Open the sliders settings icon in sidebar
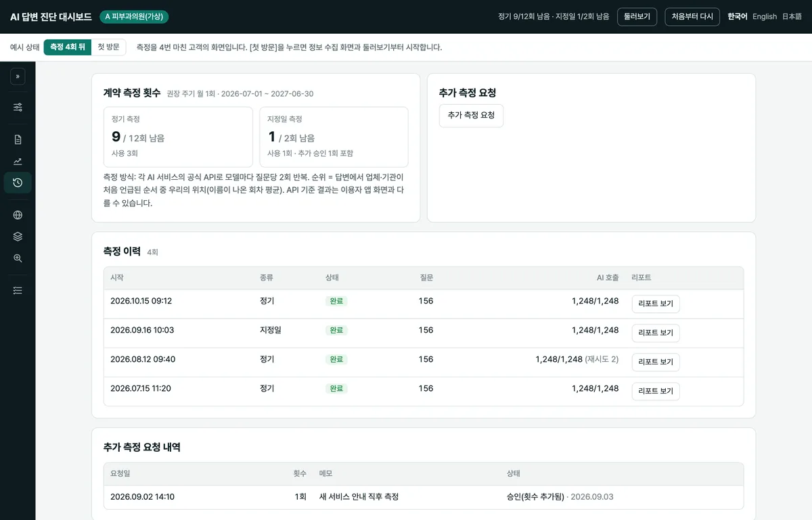Screen dimensions: 812x520 pyautogui.click(x=18, y=107)
